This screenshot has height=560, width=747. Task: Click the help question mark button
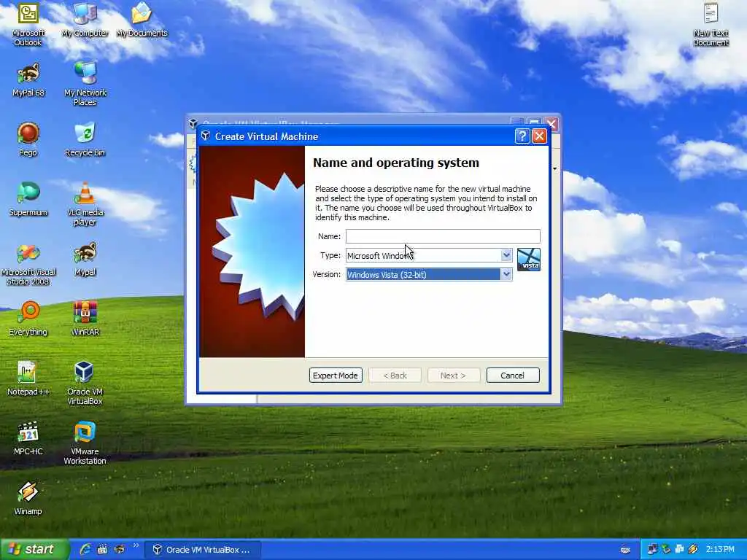pos(522,136)
